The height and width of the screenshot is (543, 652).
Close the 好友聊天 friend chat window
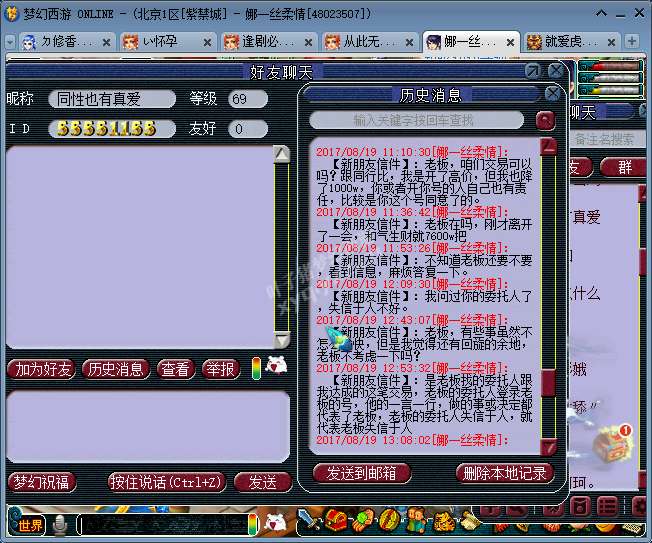(556, 72)
